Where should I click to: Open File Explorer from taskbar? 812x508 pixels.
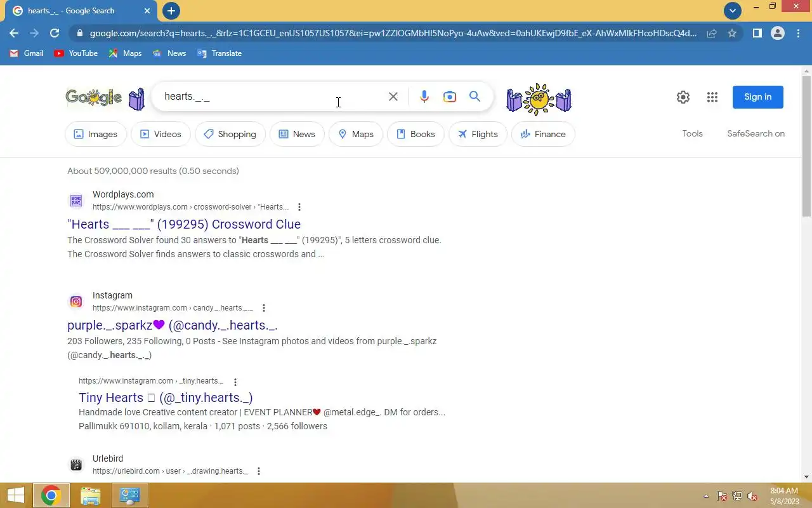(91, 495)
